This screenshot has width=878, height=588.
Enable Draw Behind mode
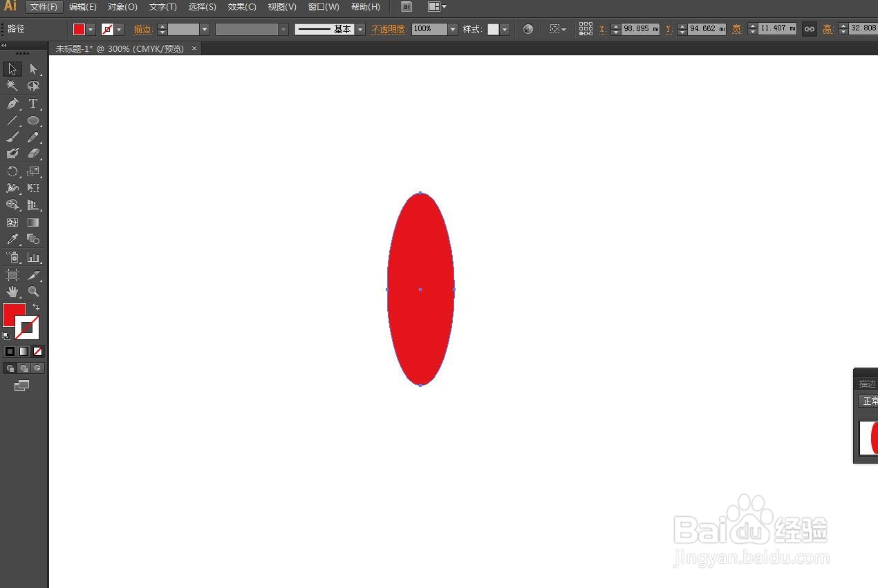click(24, 368)
